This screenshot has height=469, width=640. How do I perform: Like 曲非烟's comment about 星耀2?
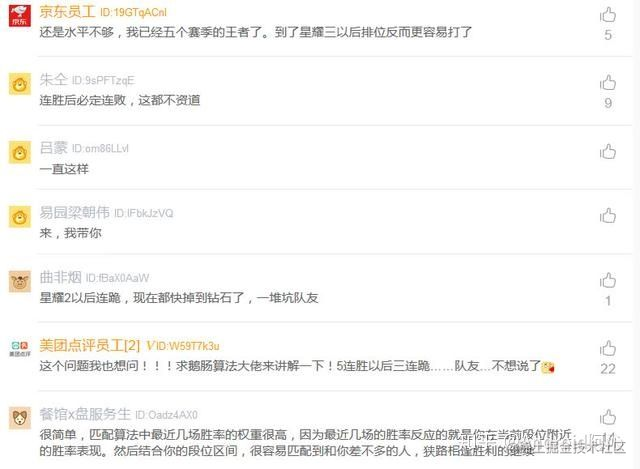coord(608,280)
